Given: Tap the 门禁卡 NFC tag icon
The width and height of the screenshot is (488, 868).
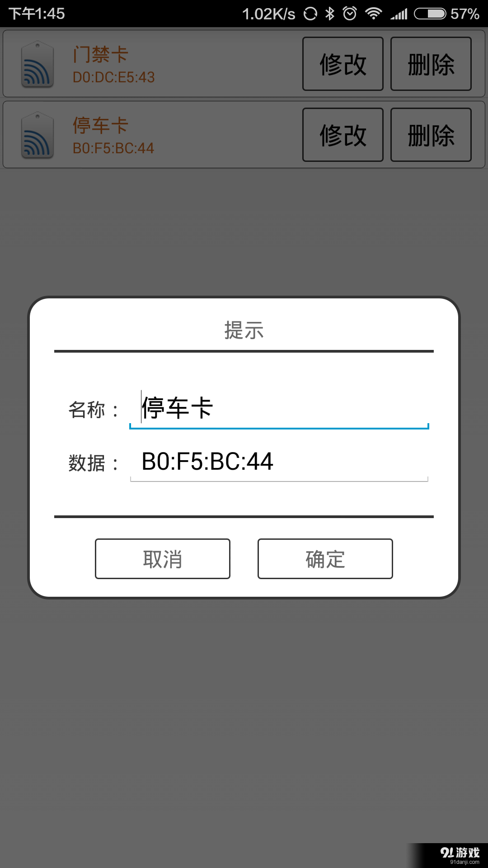Looking at the screenshot, I should click(x=38, y=64).
